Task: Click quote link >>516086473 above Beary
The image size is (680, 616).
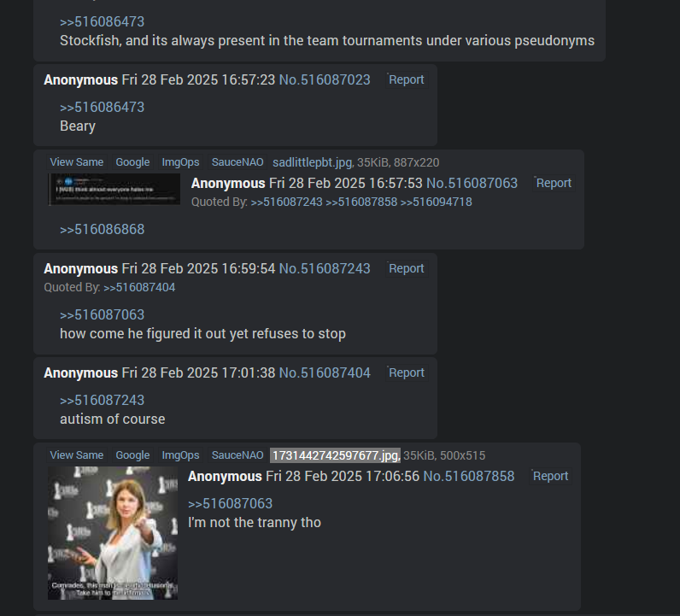Action: (102, 107)
